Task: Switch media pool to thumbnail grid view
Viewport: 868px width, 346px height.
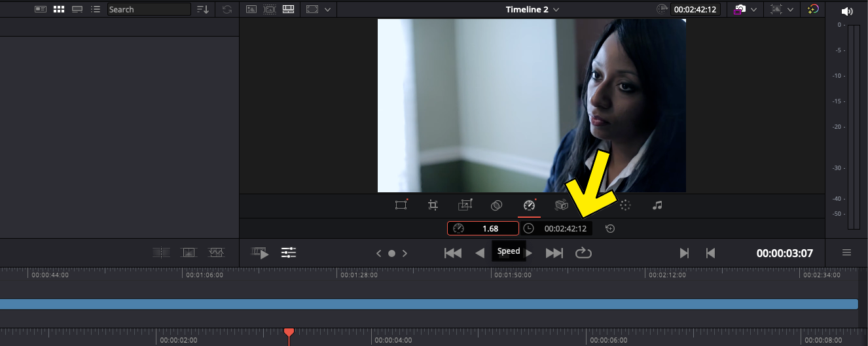Action: tap(59, 9)
